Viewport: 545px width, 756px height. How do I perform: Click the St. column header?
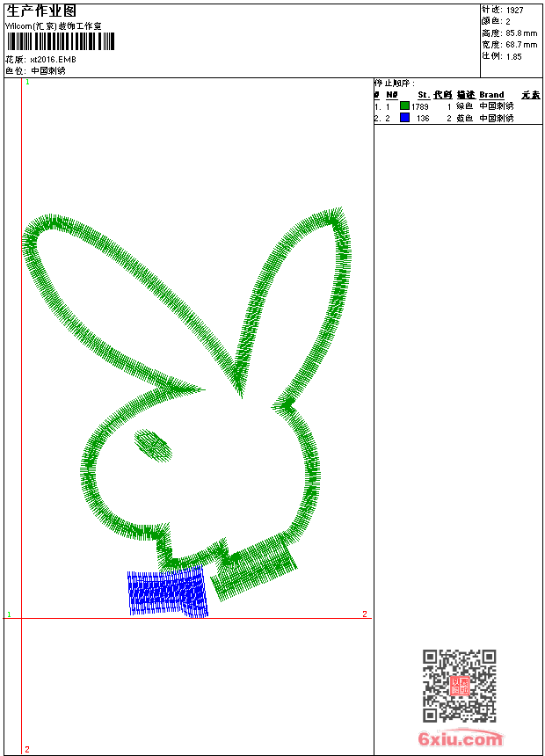pyautogui.click(x=424, y=95)
